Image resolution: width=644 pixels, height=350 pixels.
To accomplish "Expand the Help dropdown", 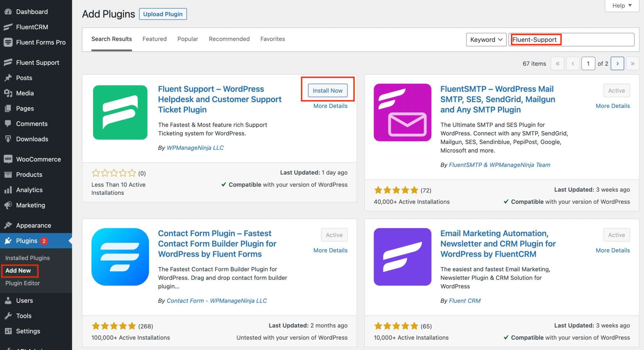I will (x=621, y=5).
